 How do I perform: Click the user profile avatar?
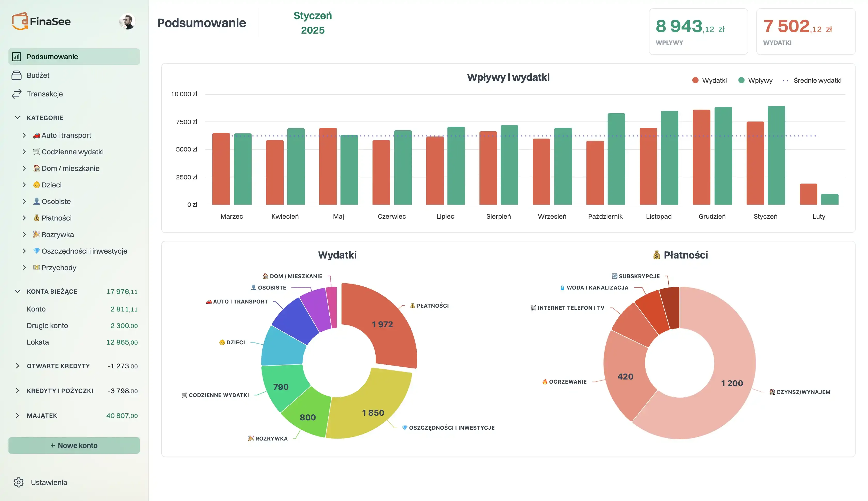(128, 21)
